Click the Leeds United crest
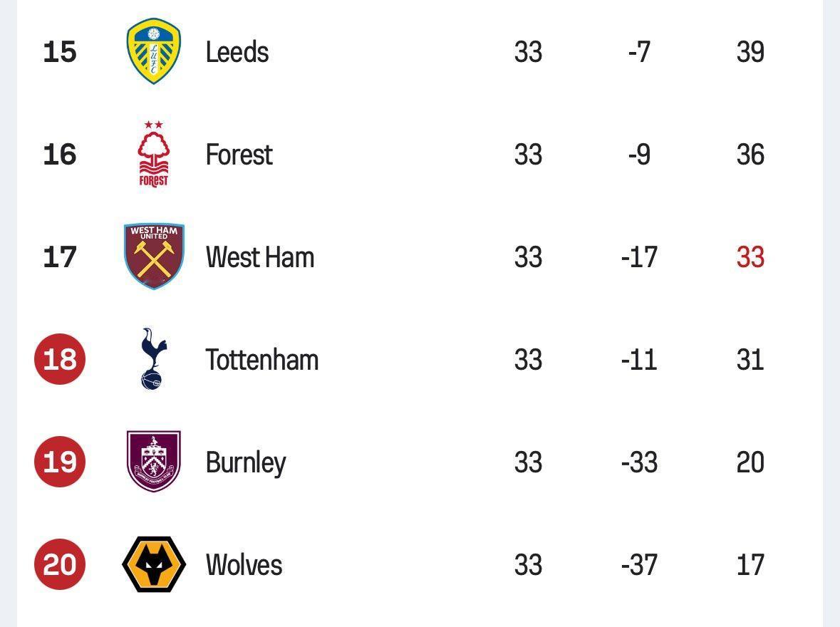This screenshot has width=840, height=627. pyautogui.click(x=154, y=51)
